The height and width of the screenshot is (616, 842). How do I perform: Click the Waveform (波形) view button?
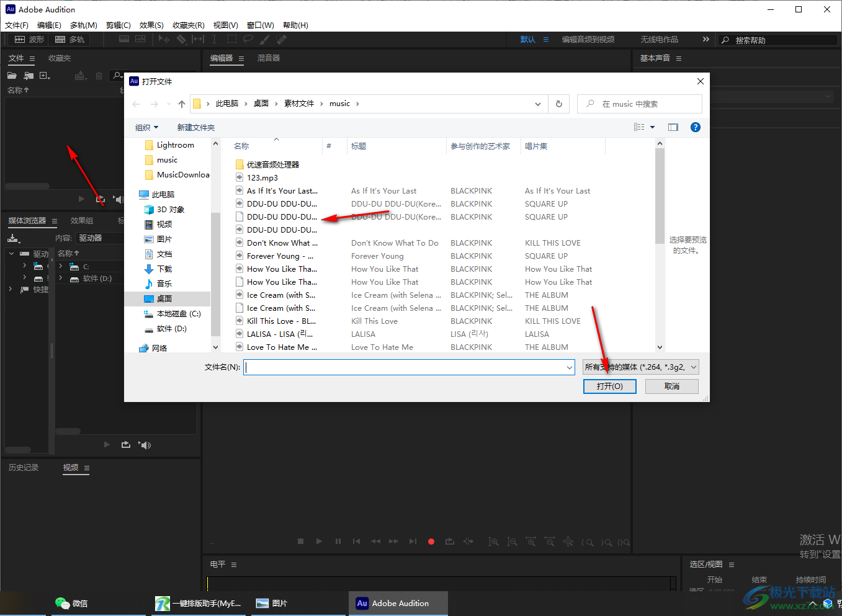click(30, 40)
